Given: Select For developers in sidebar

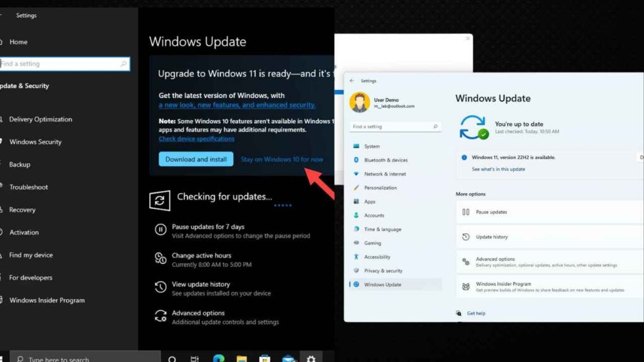Looking at the screenshot, I should pyautogui.click(x=30, y=277).
